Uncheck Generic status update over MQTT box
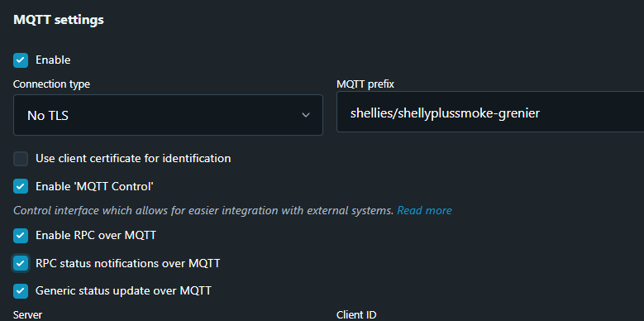Viewport: 644px width, 321px height. coord(21,290)
